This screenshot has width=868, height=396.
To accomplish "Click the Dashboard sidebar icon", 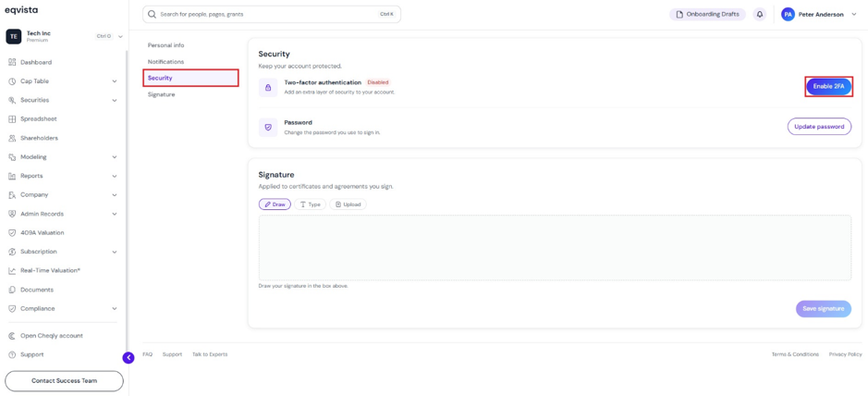I will [x=12, y=63].
